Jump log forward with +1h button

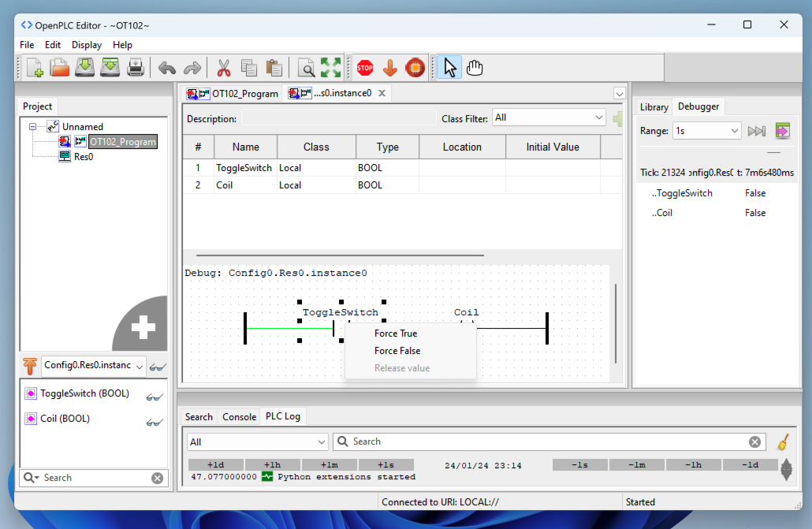(x=273, y=465)
